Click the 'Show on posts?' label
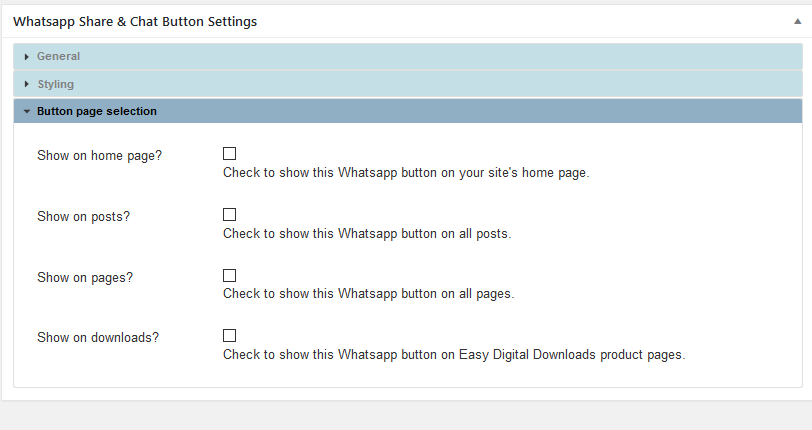812x430 pixels. pyautogui.click(x=83, y=217)
